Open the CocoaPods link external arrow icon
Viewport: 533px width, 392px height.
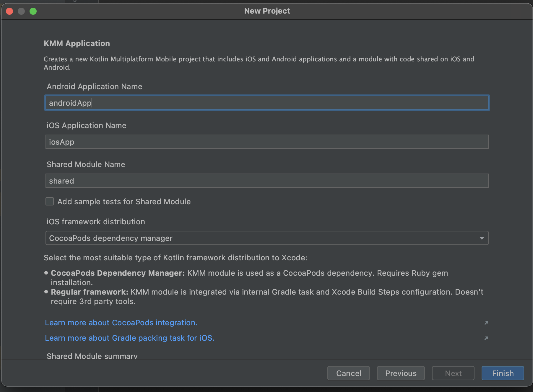(x=486, y=323)
